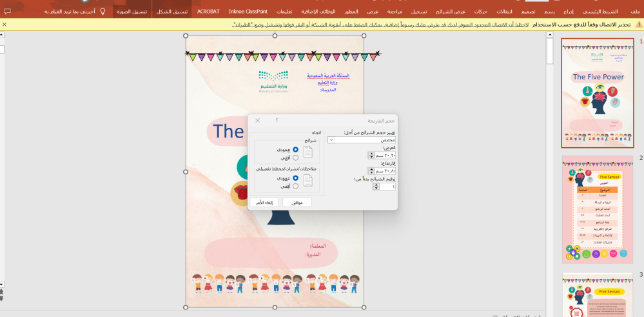Open the Inknoe ClassPoint ribbon tab

248,11
